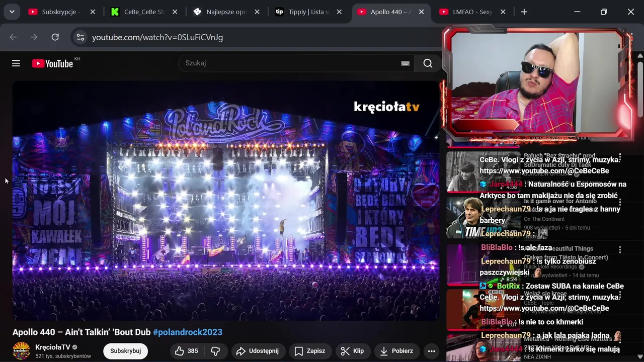
Task: Download the video with Pobierz
Action: click(397, 351)
